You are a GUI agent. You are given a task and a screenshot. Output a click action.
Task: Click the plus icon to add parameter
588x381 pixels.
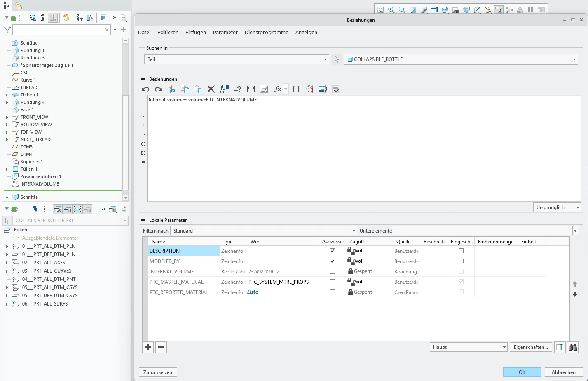click(148, 347)
